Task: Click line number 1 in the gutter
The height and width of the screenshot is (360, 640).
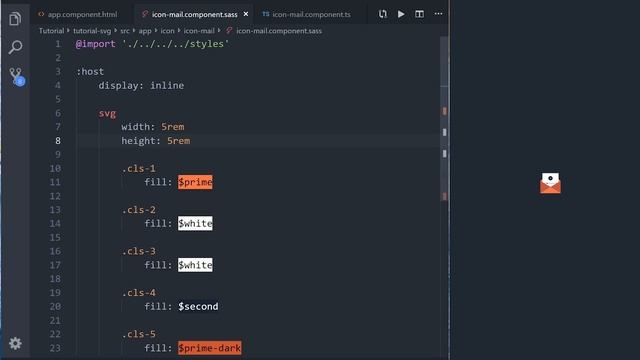Action: point(58,44)
